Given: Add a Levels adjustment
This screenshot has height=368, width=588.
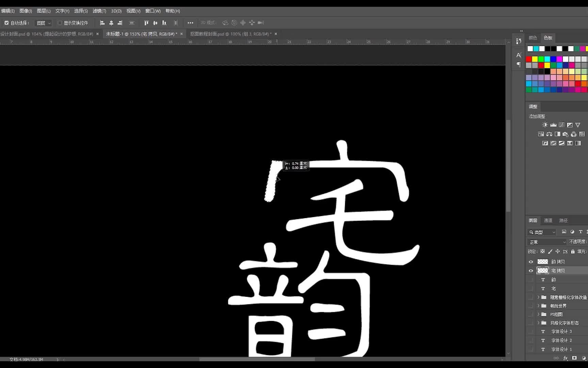Looking at the screenshot, I should pos(553,125).
